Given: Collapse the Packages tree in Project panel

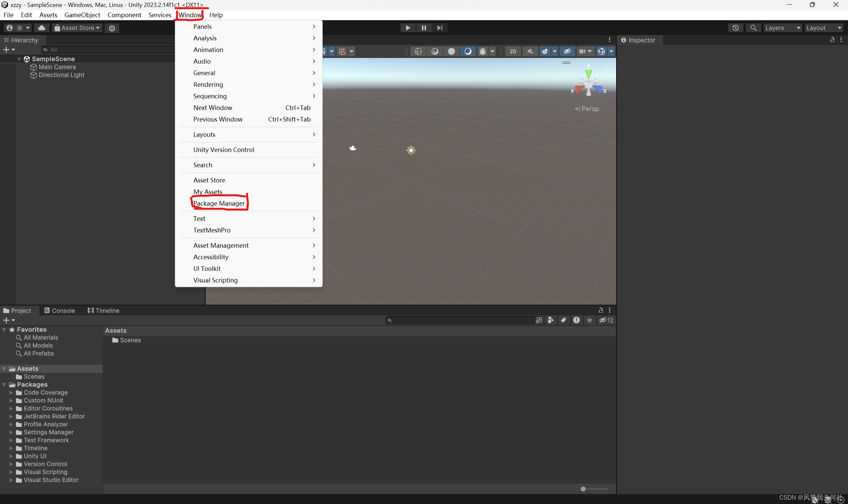Looking at the screenshot, I should (4, 384).
